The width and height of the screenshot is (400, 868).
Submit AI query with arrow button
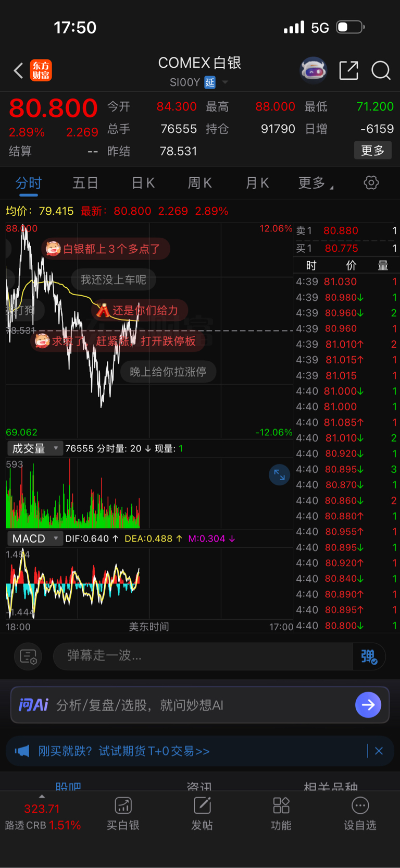click(368, 705)
